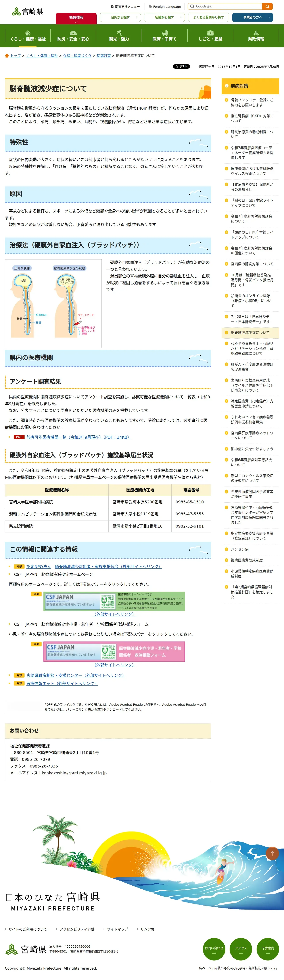This screenshot has width=284, height=980.
Task: Click breadcrumb link 疾病対策
Action: [x=104, y=56]
